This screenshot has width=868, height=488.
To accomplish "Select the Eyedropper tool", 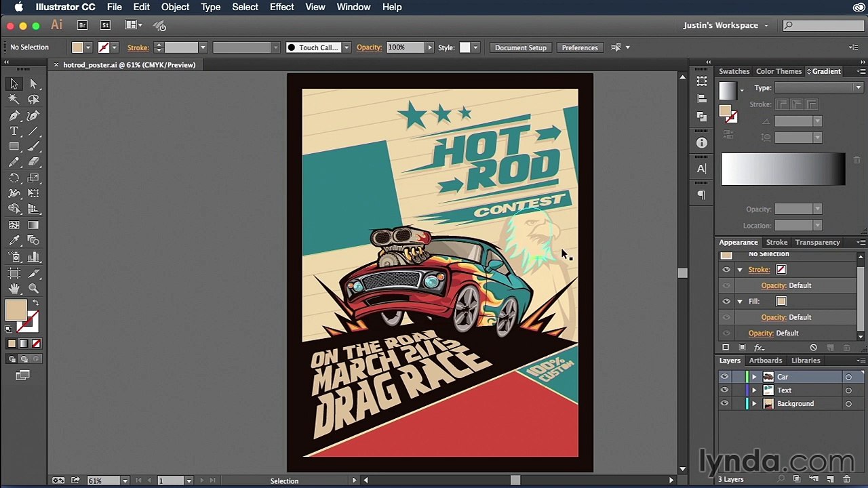I will (14, 241).
